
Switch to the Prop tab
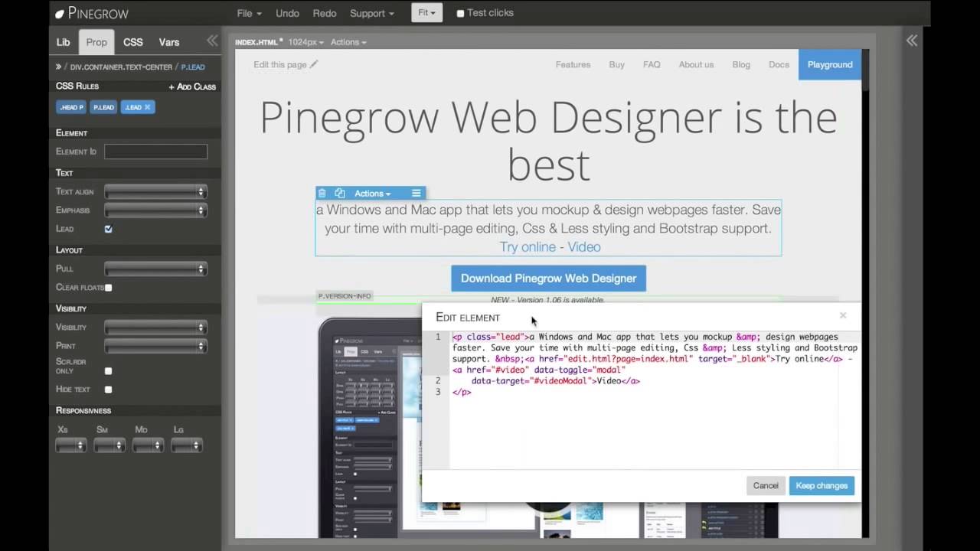96,42
